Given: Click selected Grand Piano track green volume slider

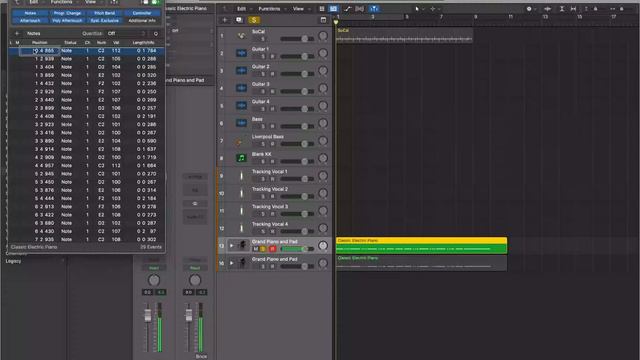Looking at the screenshot, I should 297,249.
